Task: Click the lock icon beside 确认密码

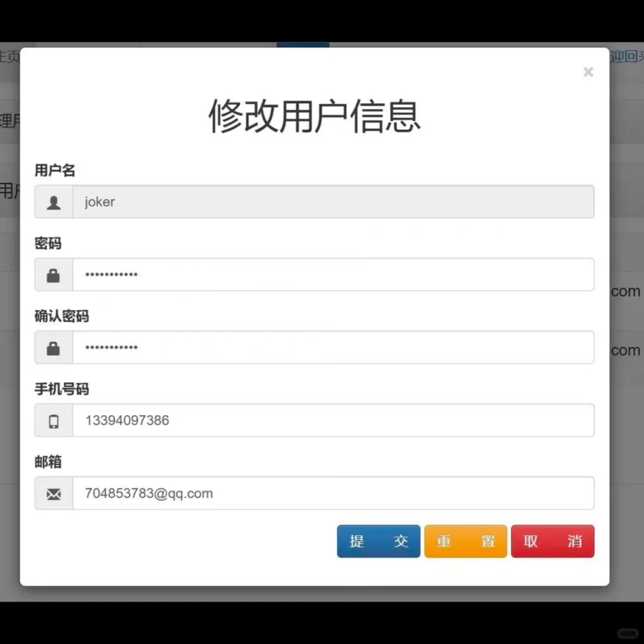Action: (x=53, y=347)
